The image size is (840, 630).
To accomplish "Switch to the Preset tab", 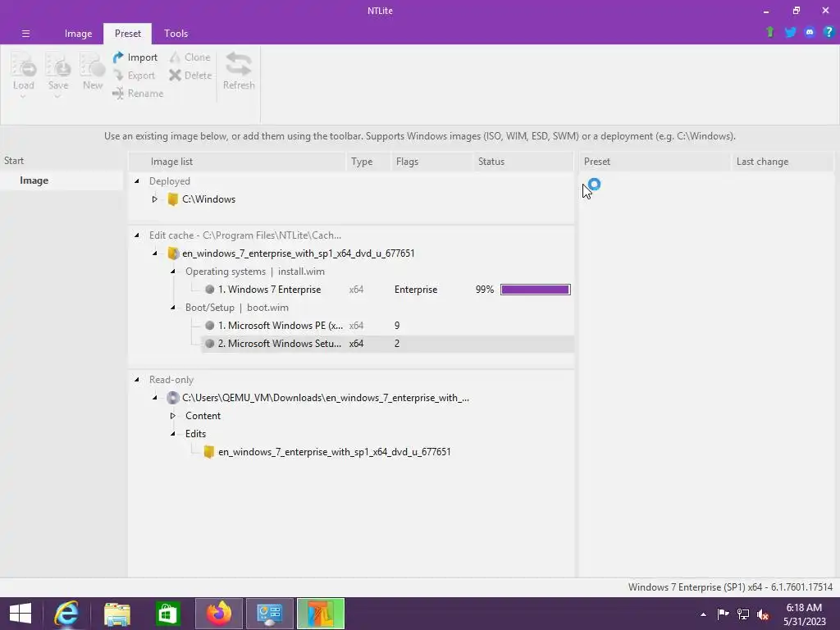I will 127,33.
